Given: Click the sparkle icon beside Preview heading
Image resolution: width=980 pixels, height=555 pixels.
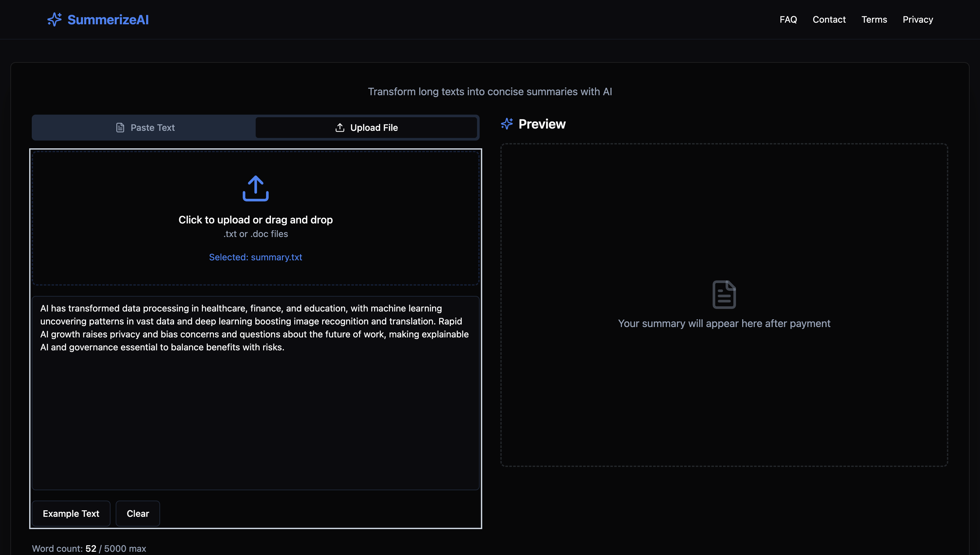Looking at the screenshot, I should coord(507,124).
